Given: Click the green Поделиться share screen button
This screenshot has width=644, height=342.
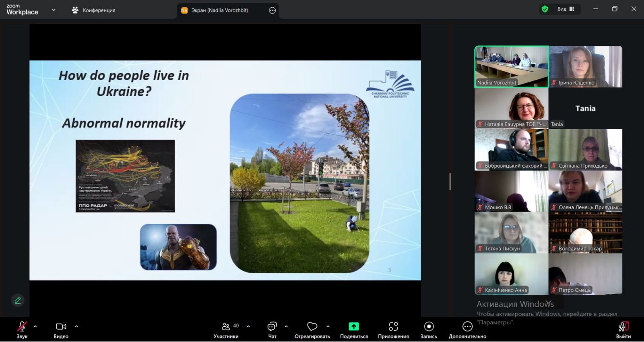Looking at the screenshot, I should coord(353,327).
